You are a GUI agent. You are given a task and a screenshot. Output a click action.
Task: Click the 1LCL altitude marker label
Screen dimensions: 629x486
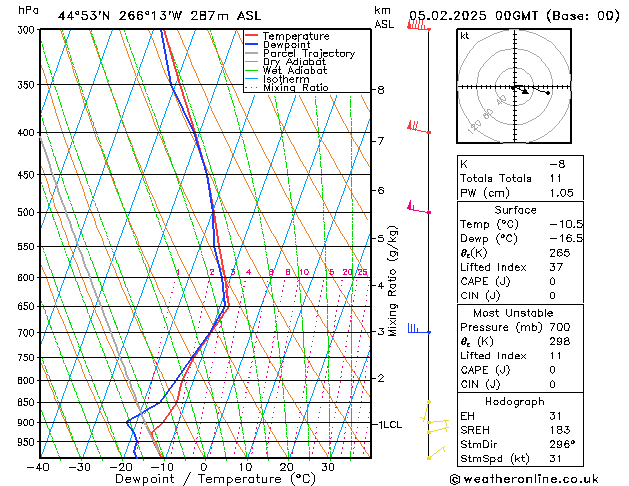click(390, 424)
